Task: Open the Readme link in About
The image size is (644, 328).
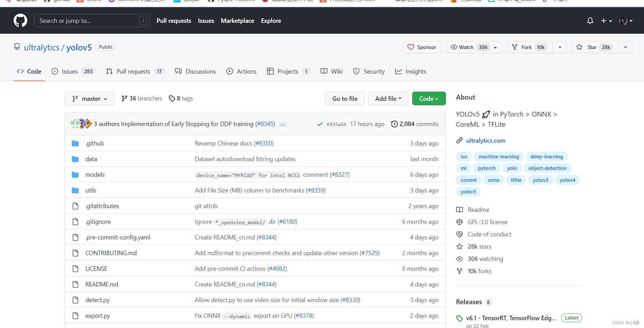Action: (473, 210)
